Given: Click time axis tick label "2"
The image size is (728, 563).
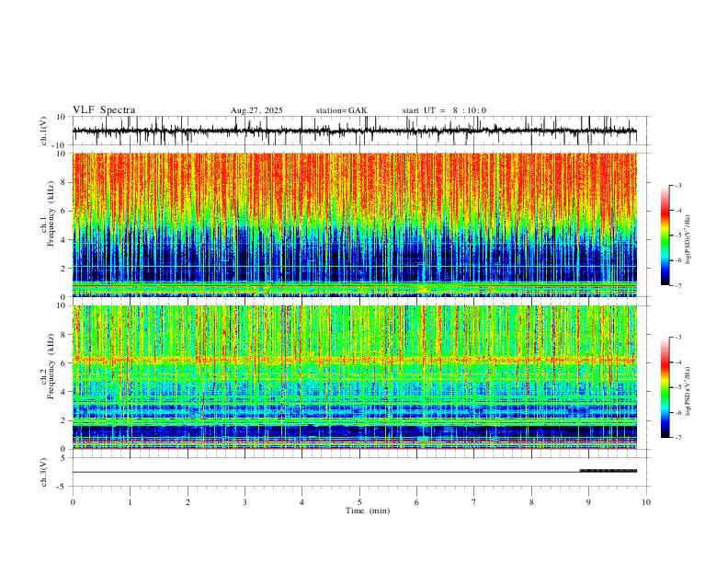Looking at the screenshot, I should point(188,502).
